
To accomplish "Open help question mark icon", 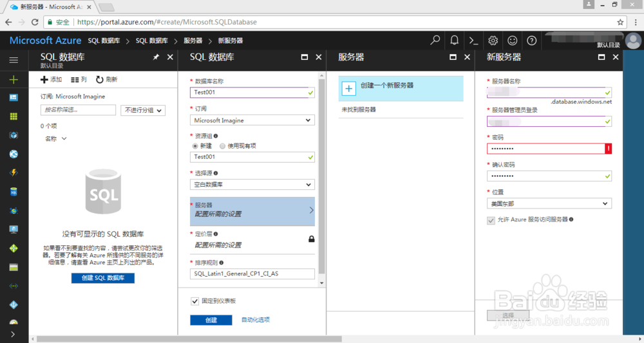I will [x=531, y=40].
